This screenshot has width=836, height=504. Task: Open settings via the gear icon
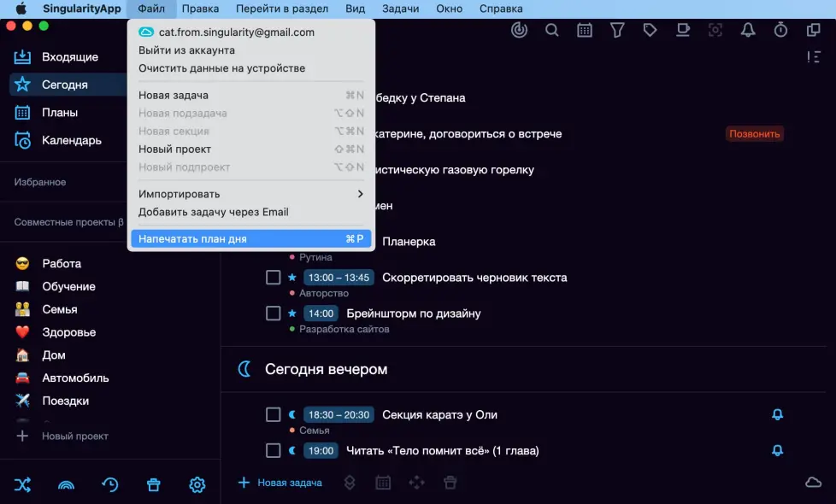pyautogui.click(x=197, y=484)
